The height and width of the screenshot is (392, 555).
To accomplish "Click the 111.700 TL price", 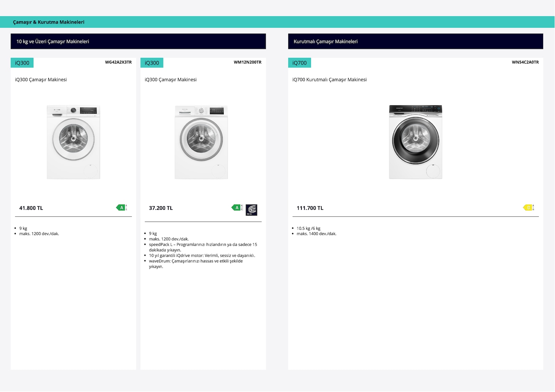I will (310, 208).
